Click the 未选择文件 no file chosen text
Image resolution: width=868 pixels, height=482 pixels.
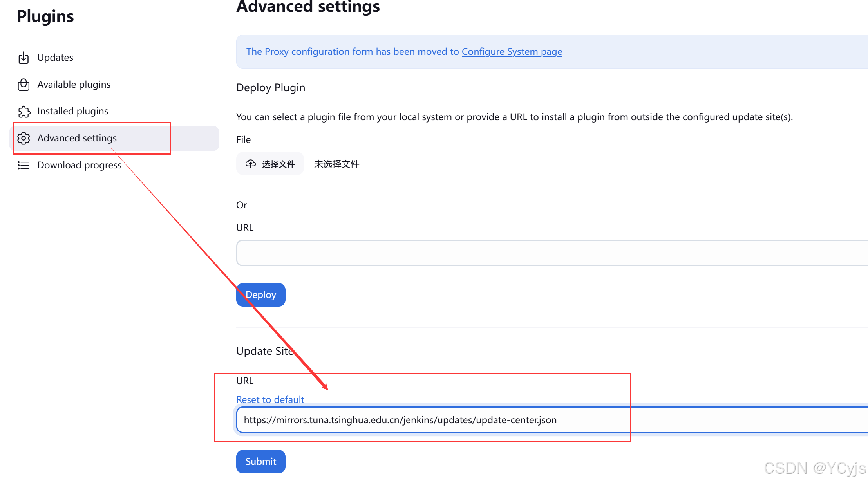coord(337,164)
